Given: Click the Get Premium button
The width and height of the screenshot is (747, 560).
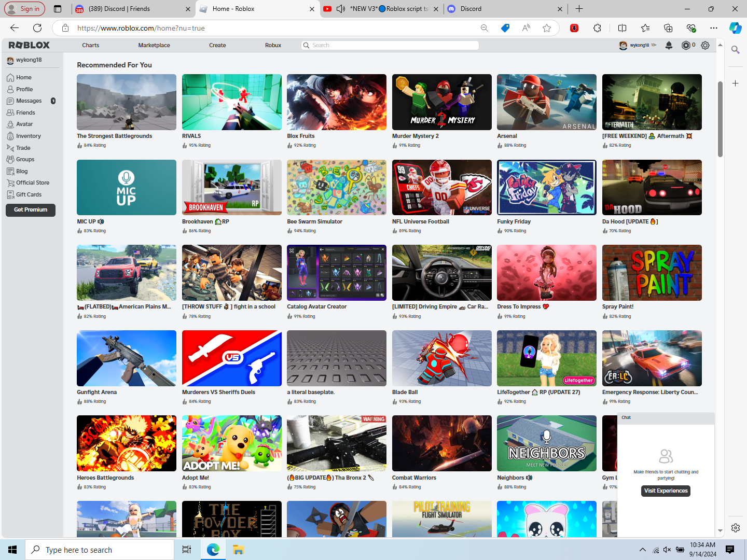Looking at the screenshot, I should tap(31, 210).
